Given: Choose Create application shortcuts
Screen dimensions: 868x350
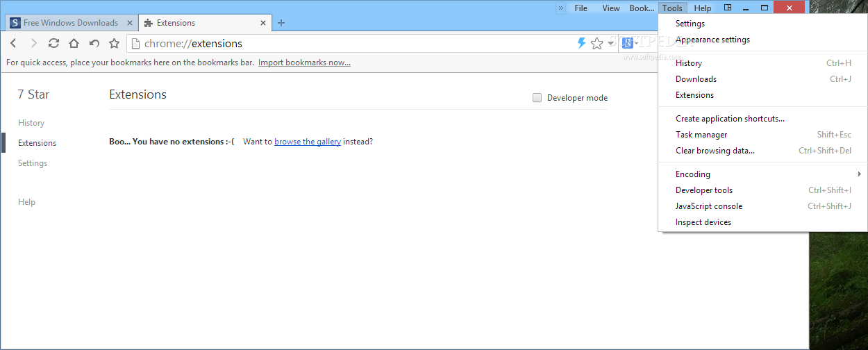Looking at the screenshot, I should pyautogui.click(x=762, y=119).
